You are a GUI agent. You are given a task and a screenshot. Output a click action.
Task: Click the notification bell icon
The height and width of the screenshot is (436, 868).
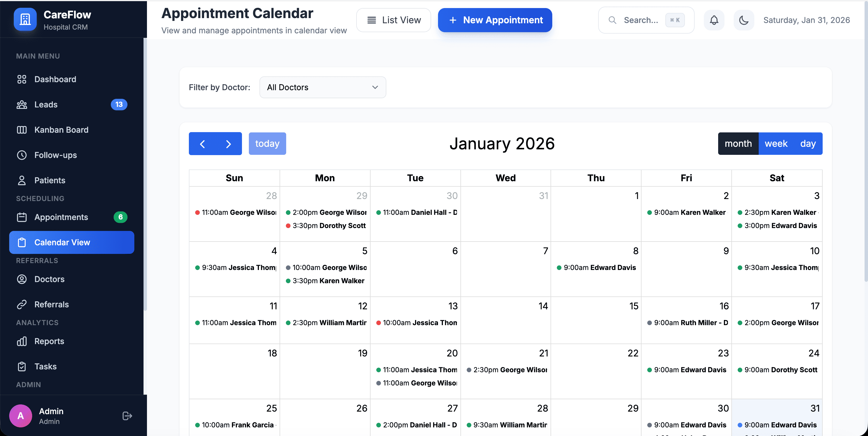coord(714,20)
